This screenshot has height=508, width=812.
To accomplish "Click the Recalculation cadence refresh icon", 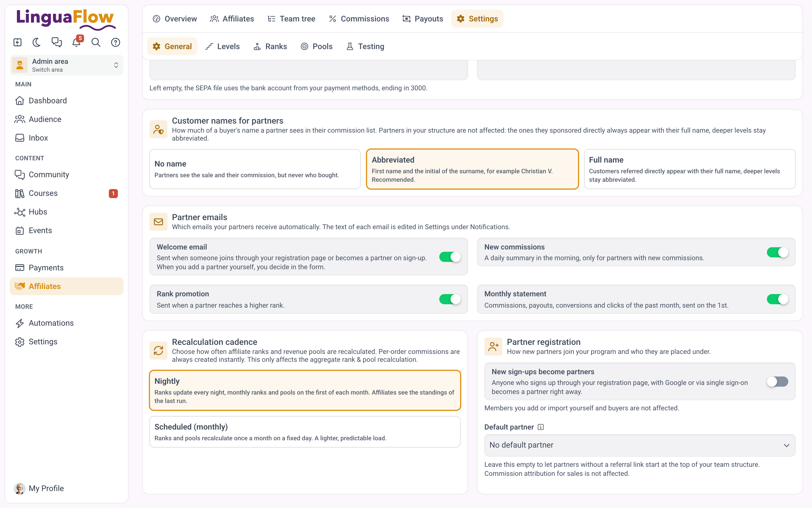I will [158, 351].
